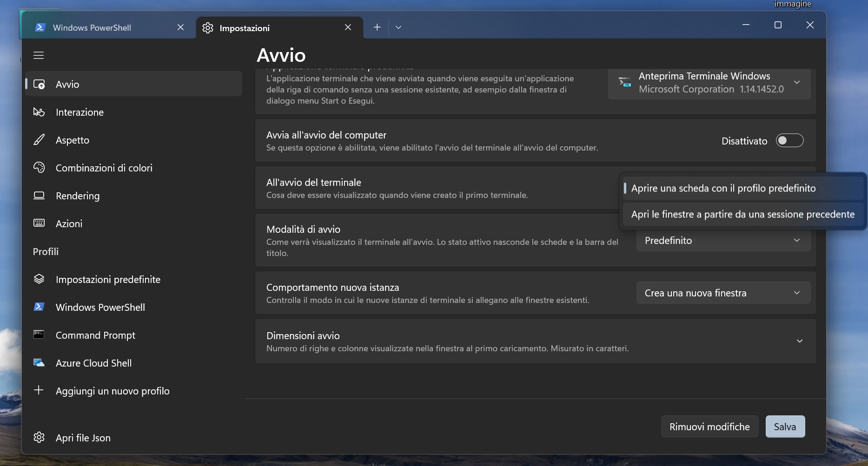Click the Rendering monitor icon

point(39,196)
